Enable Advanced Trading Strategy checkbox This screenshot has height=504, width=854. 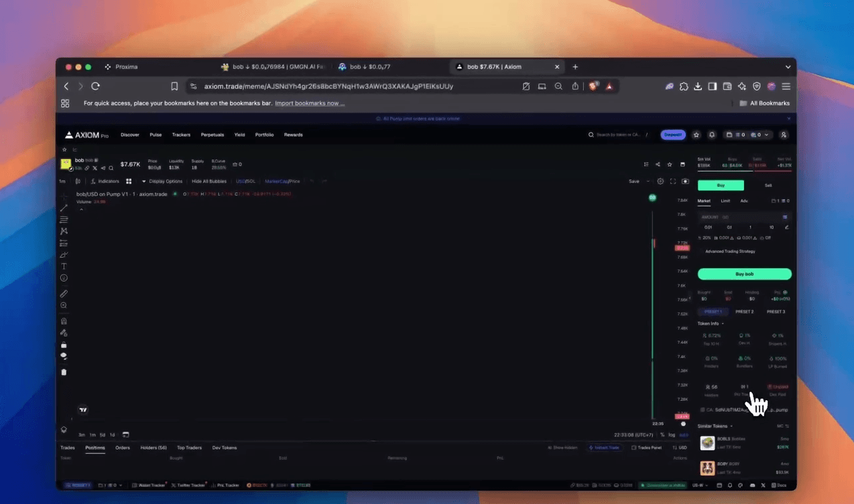[x=701, y=251]
